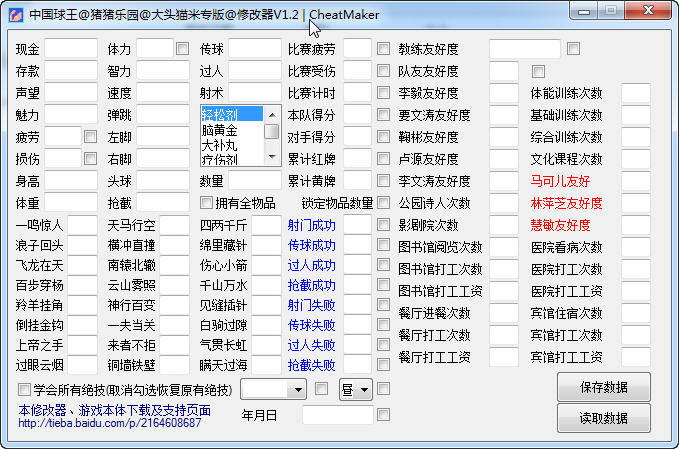Minimize the CheatMaker window

[x=584, y=11]
